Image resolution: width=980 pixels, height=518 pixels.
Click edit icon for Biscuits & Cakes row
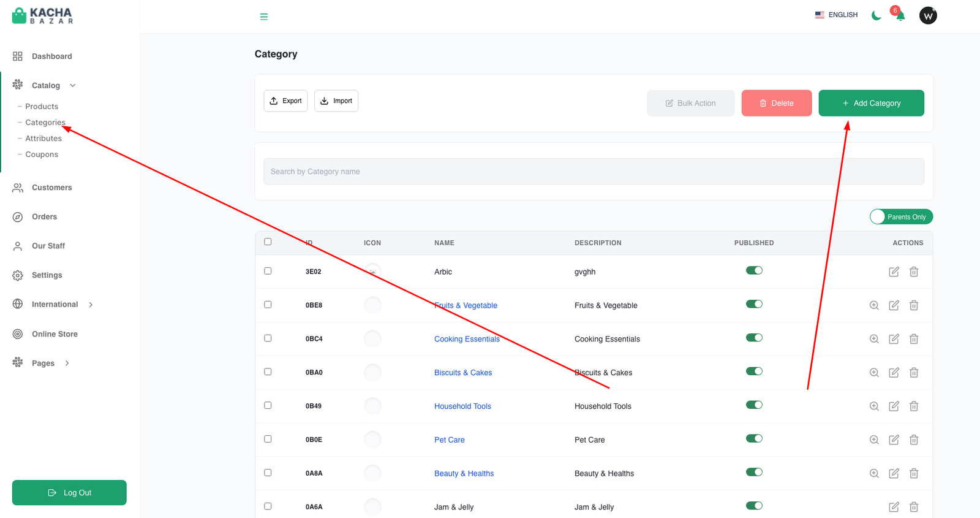[894, 372]
